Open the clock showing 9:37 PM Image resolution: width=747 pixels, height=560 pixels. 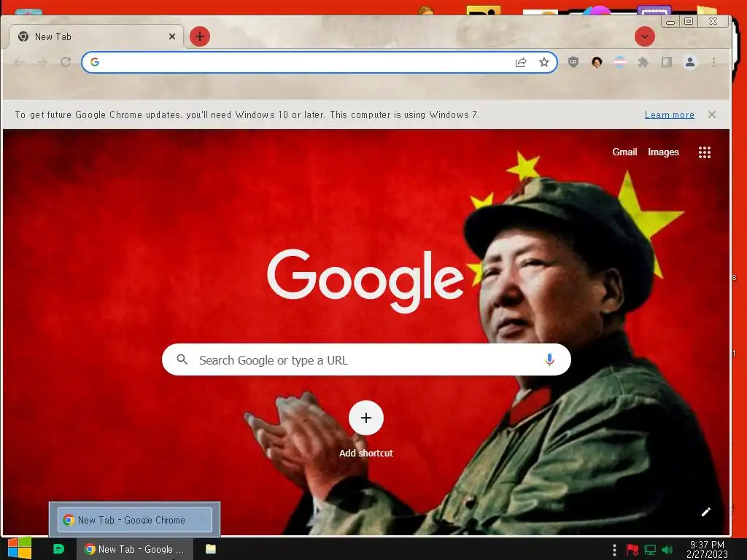[707, 549]
